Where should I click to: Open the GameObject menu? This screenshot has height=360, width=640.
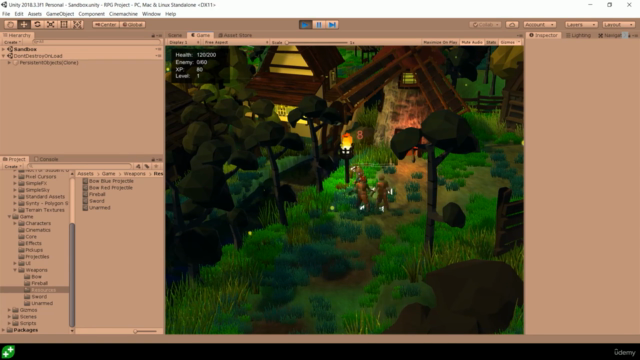coord(60,14)
